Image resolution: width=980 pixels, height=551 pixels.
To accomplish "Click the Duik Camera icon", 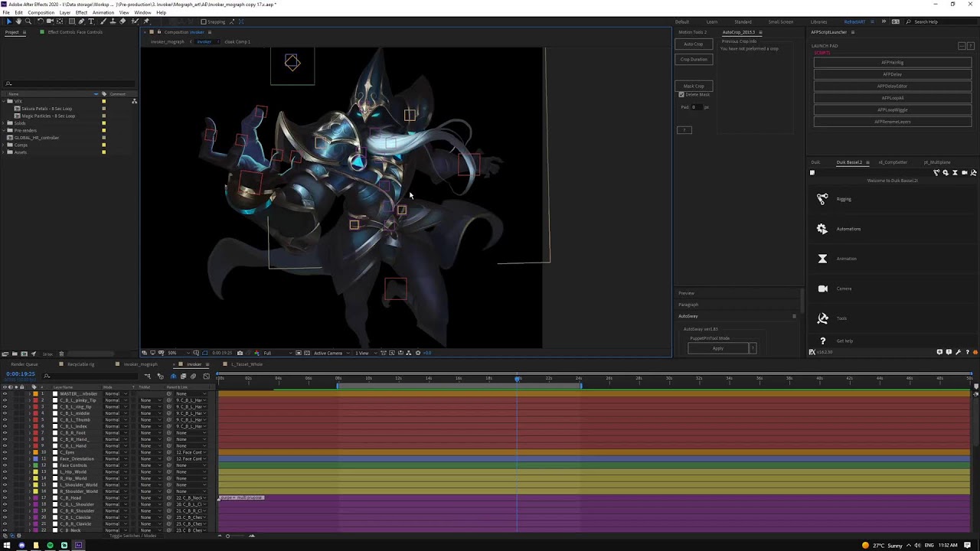I will pyautogui.click(x=822, y=289).
